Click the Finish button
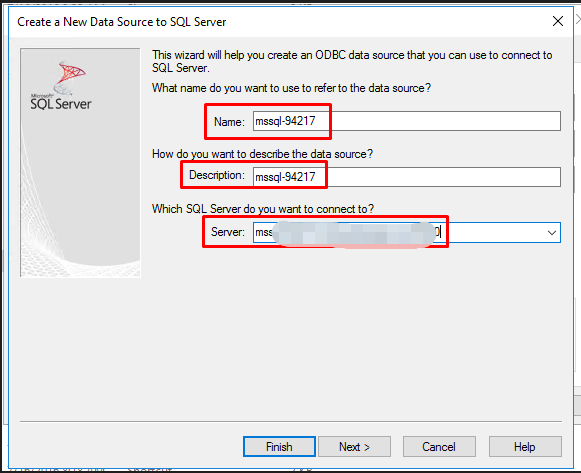Viewport: 581px width, 473px height. click(279, 447)
